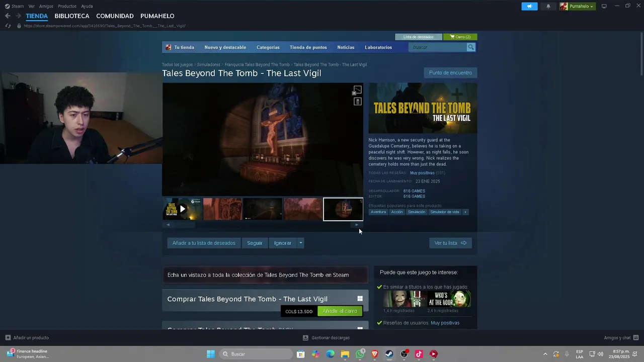Open the PUMAHELO profile tab
This screenshot has height=362, width=644.
click(x=157, y=16)
